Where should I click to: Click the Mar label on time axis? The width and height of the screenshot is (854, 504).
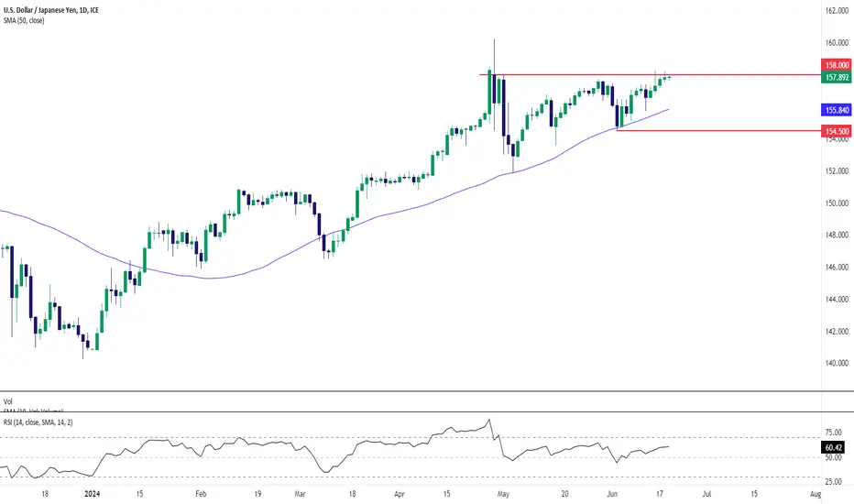pyautogui.click(x=301, y=494)
